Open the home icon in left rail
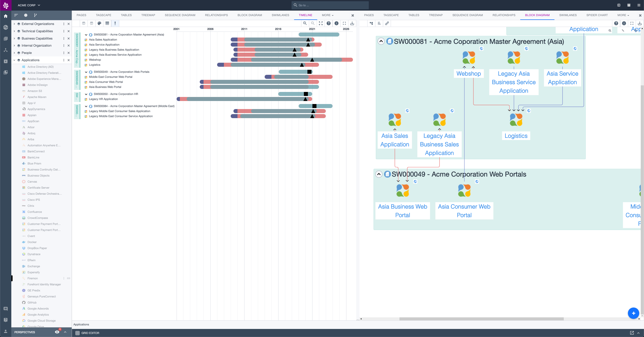This screenshot has height=337, width=644. [6, 16]
